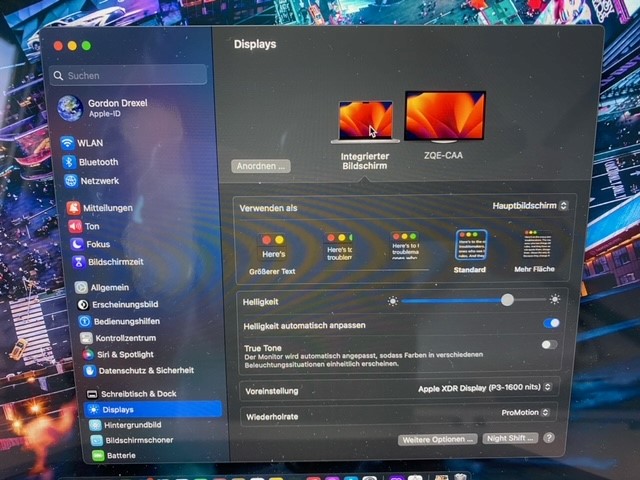Select the Integrierter Bildschirm display thumbnail
640x480 pixels.
366,122
